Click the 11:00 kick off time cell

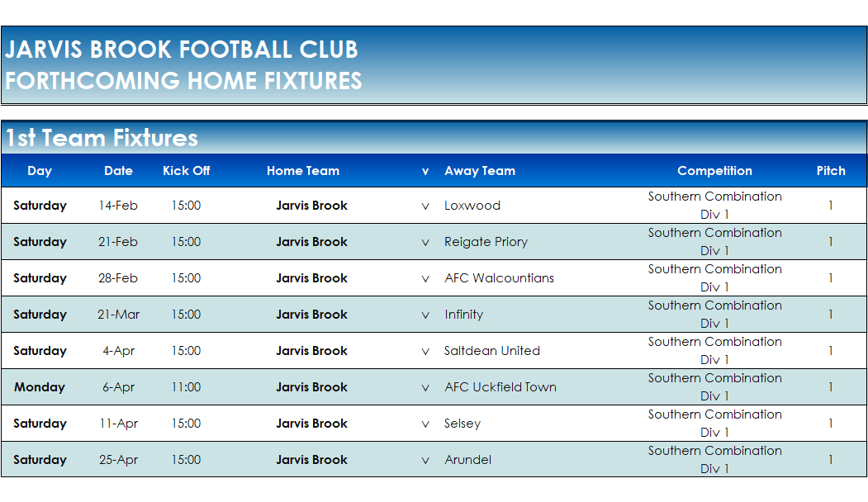[186, 387]
